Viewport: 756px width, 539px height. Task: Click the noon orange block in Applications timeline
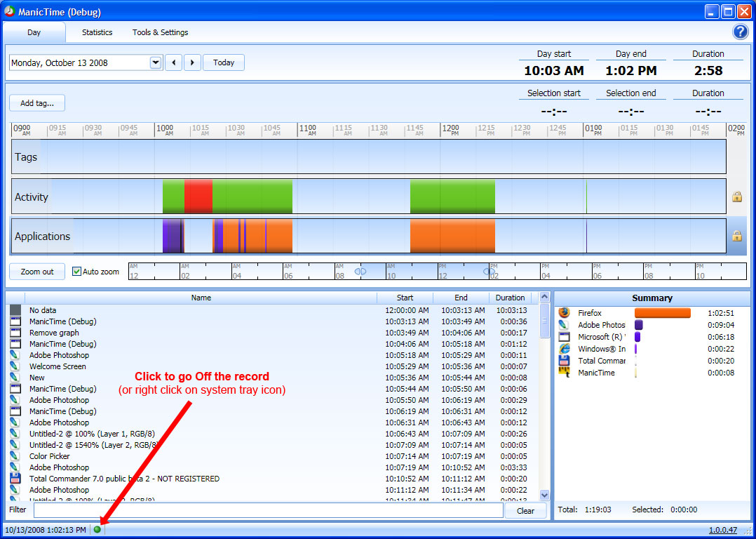(x=453, y=236)
